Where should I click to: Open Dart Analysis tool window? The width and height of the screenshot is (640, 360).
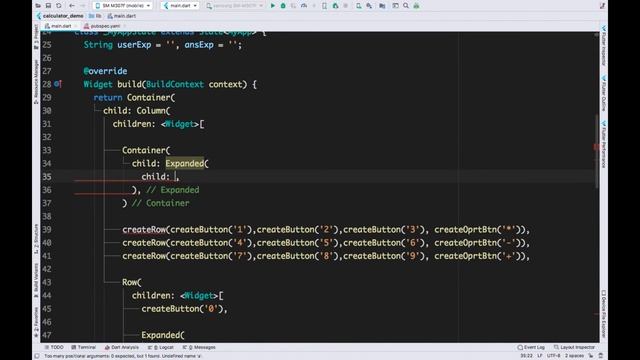[x=122, y=347]
